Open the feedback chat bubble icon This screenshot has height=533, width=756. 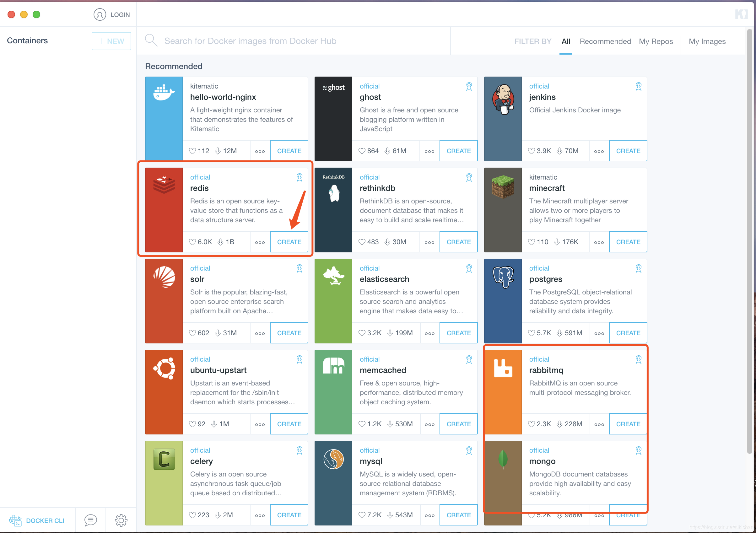click(x=90, y=520)
